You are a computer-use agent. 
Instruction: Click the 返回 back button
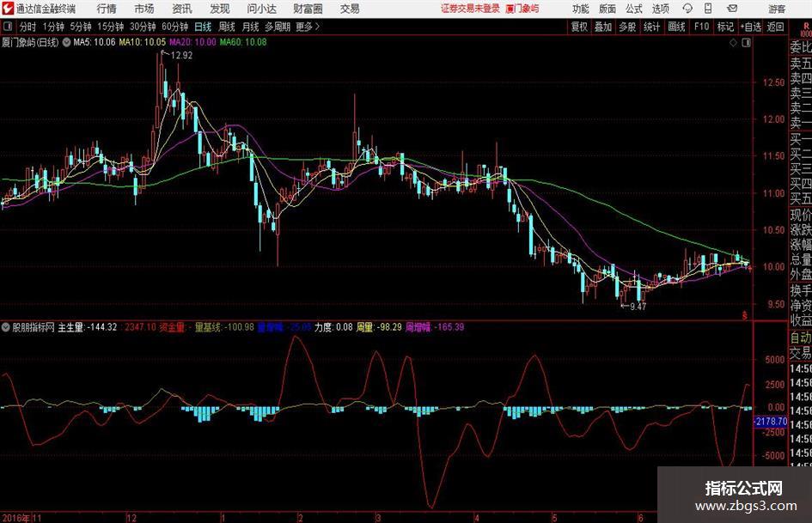click(x=776, y=27)
